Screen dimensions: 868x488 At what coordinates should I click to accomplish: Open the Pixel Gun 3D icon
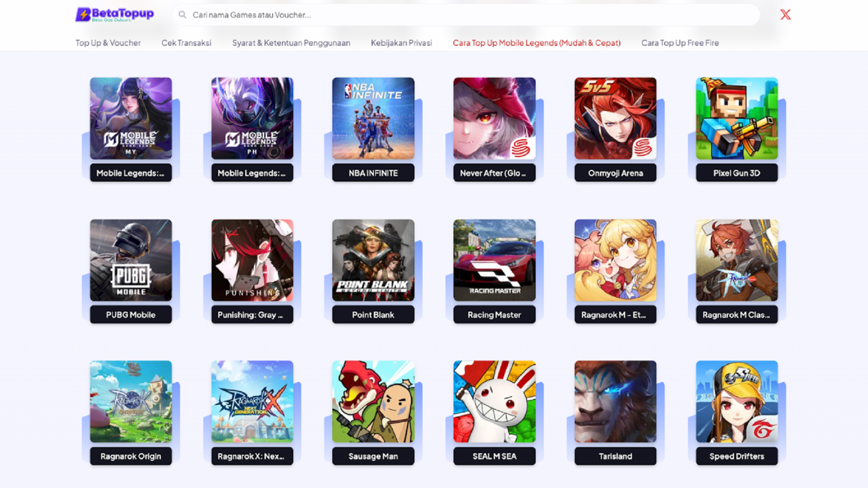point(736,118)
